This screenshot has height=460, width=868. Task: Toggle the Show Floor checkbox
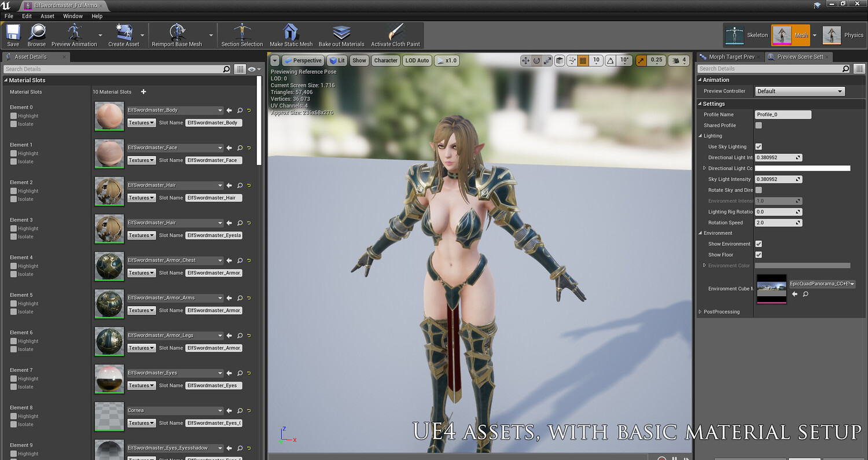click(759, 255)
